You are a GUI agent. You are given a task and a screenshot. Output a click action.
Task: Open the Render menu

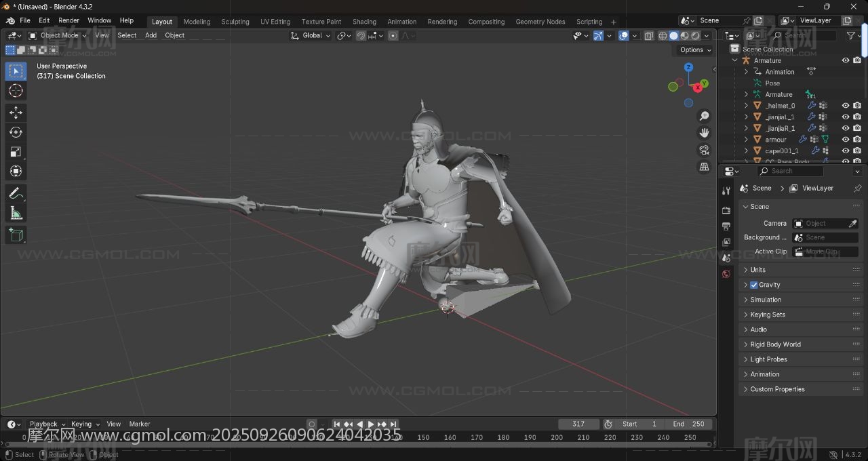pos(68,20)
